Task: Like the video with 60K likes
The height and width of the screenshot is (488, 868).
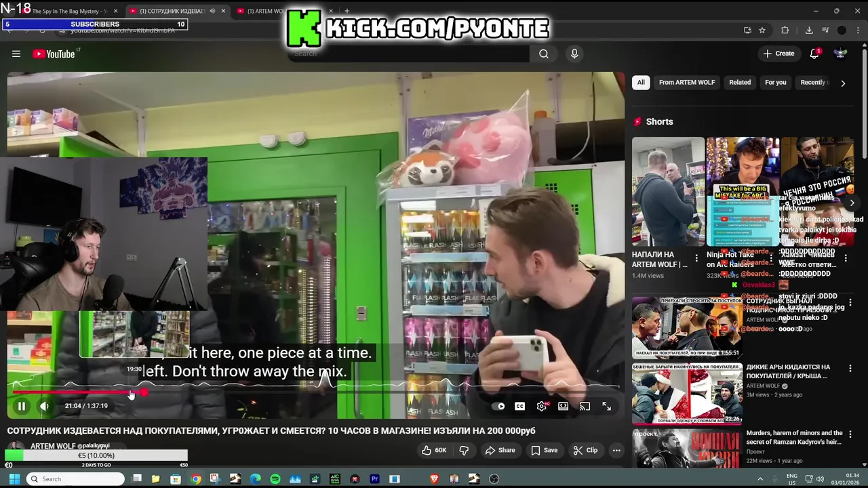Action: pyautogui.click(x=434, y=450)
